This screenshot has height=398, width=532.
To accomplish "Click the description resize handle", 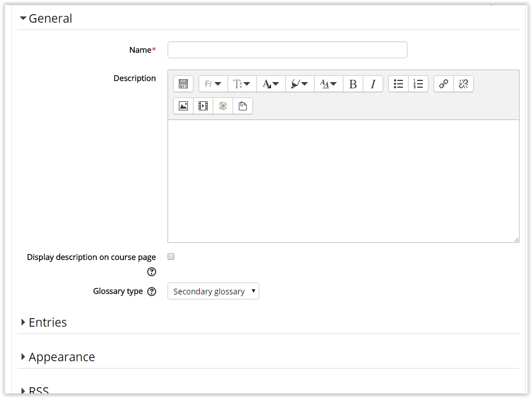I will [x=516, y=239].
